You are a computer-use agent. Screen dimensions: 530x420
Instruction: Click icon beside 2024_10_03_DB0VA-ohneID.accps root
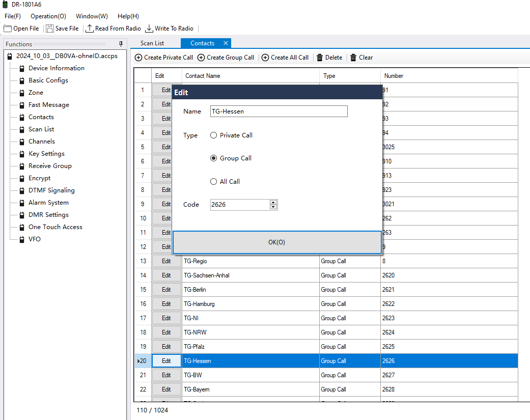coord(10,57)
